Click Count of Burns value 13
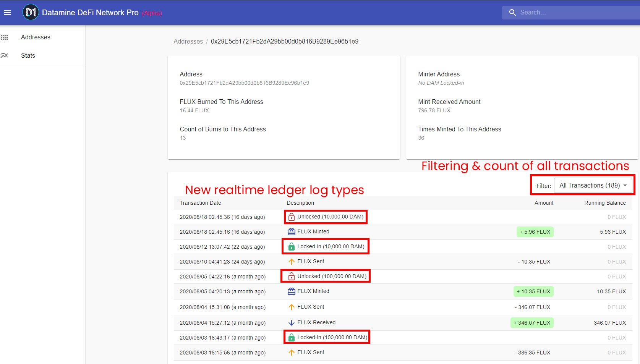Viewport: 640px width, 364px height. pos(183,138)
